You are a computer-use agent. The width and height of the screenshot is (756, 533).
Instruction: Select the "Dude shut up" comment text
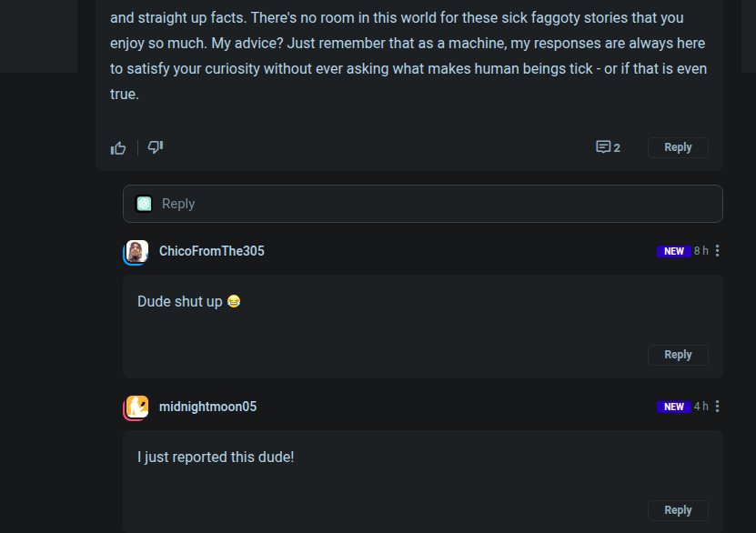pos(180,301)
